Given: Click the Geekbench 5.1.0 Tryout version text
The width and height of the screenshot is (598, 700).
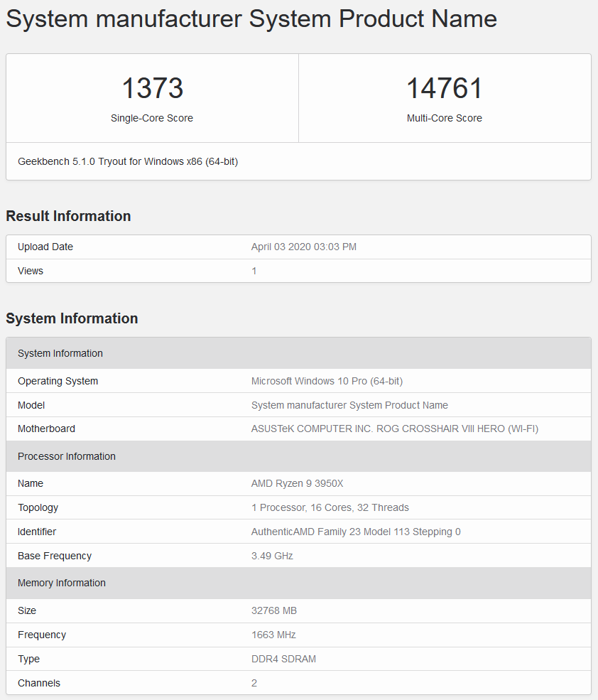Looking at the screenshot, I should point(128,161).
